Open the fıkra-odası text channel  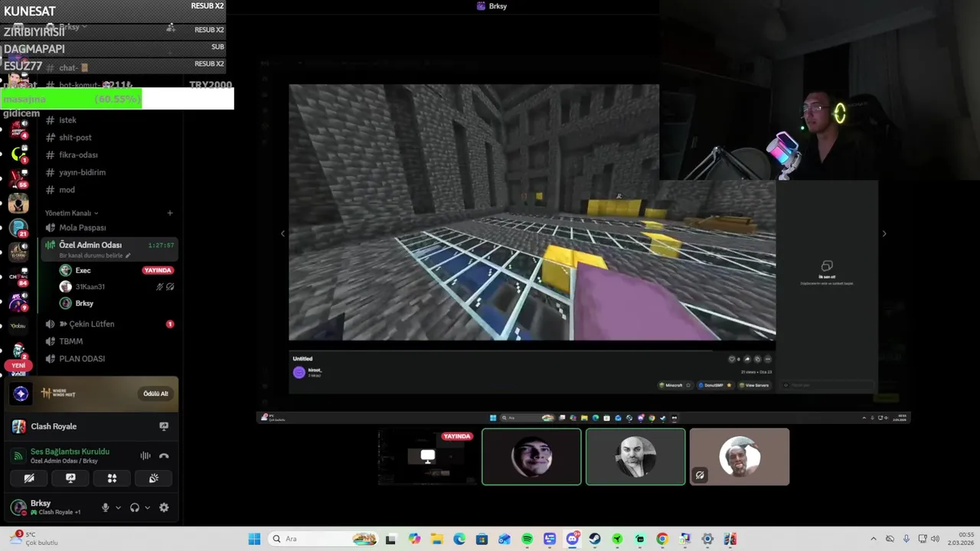point(109,155)
